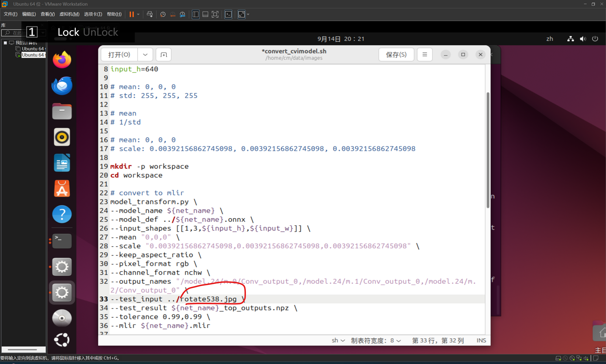The width and height of the screenshot is (606, 364).
Task: Open the sh language selector dropdown
Action: 338,340
